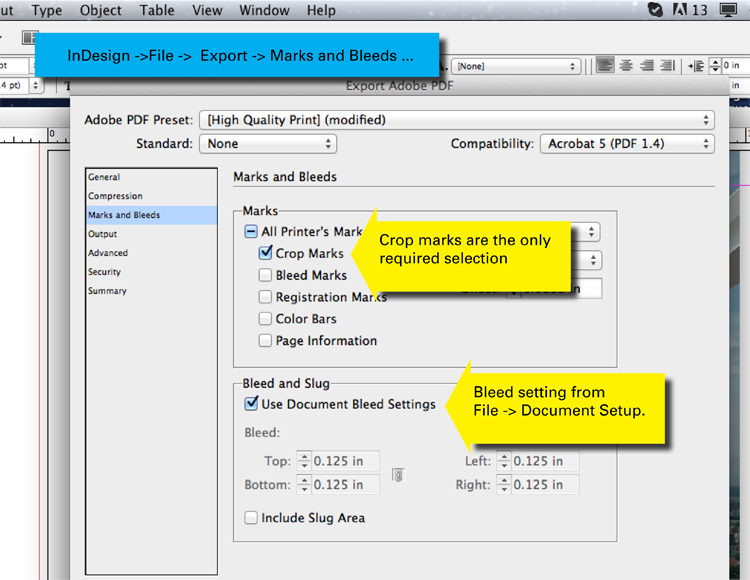This screenshot has width=750, height=580.
Task: Enable the Color Bars checkbox
Action: 265,318
